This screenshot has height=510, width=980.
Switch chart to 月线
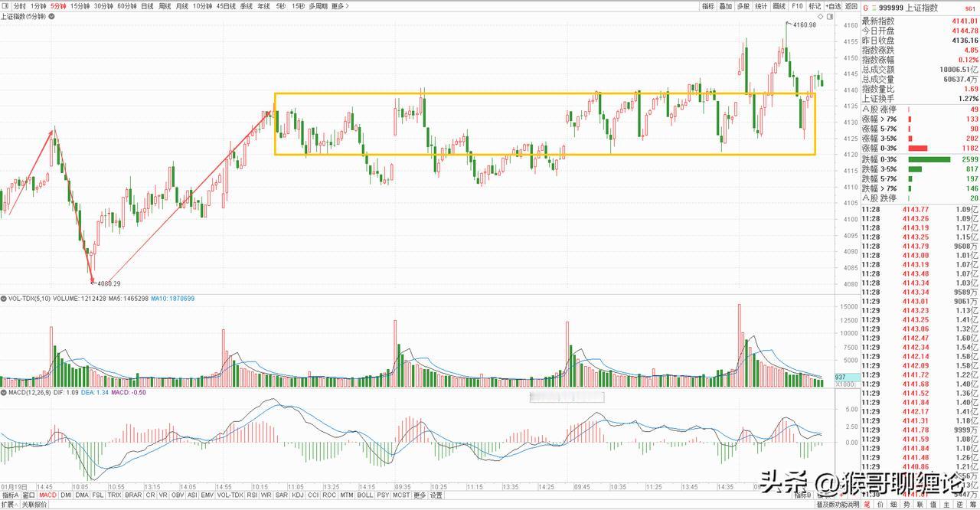click(182, 6)
